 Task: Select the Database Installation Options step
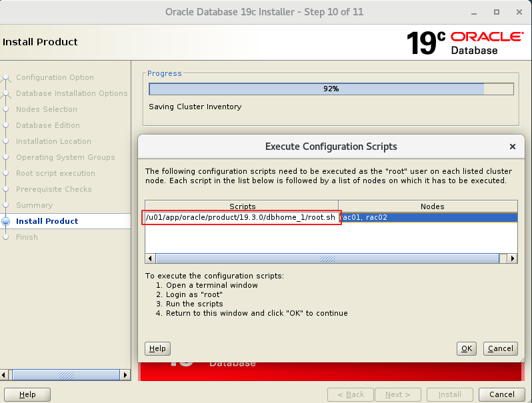[x=72, y=93]
